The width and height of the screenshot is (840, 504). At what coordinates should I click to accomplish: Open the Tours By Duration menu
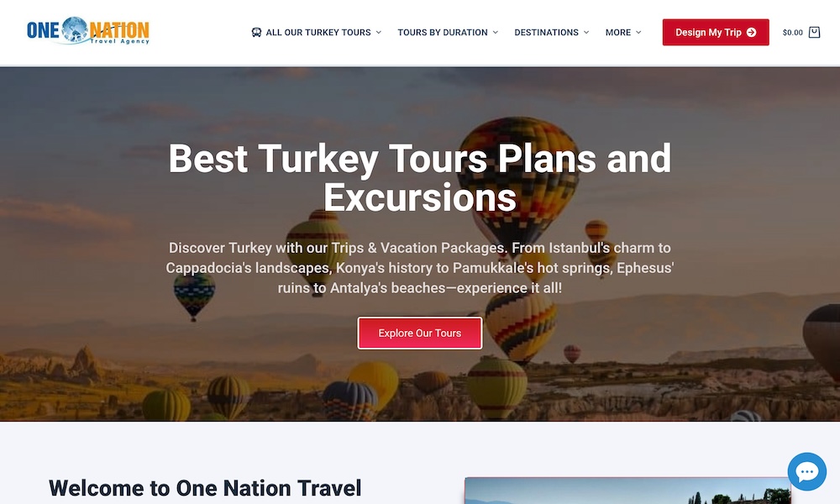(x=443, y=32)
